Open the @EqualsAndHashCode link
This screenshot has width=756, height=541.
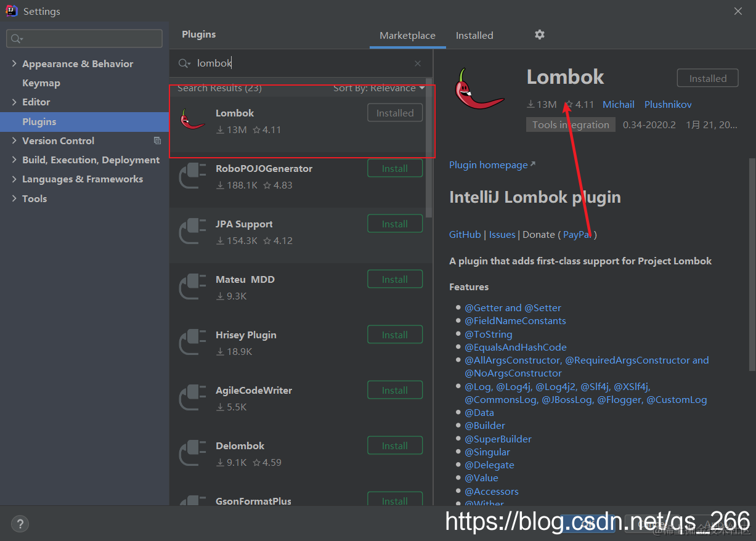(516, 347)
